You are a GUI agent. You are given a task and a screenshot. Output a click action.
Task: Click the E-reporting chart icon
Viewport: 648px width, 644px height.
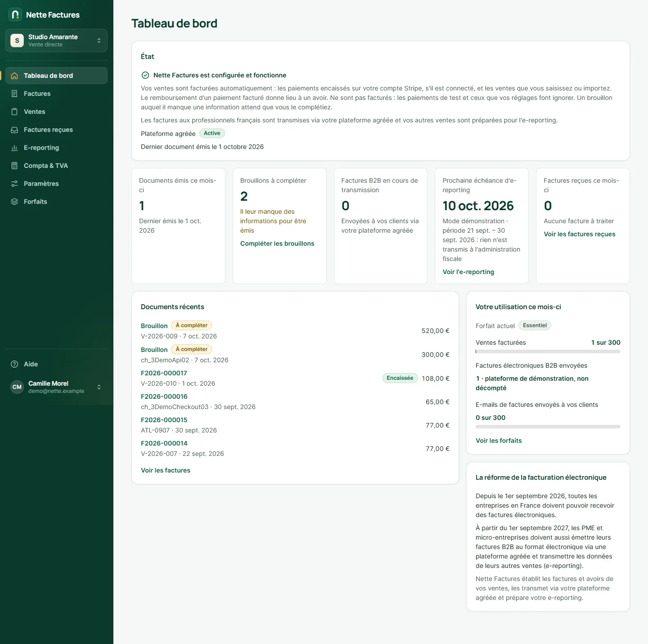click(14, 148)
